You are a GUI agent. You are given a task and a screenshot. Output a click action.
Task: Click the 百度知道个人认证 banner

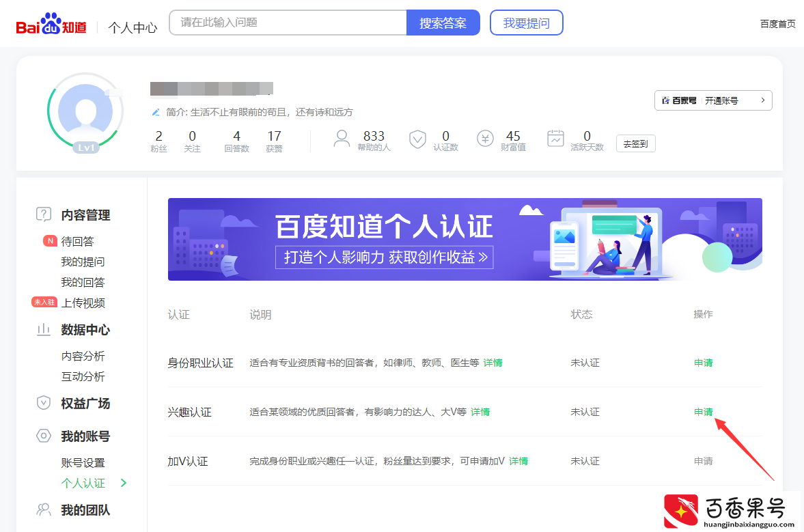point(465,239)
